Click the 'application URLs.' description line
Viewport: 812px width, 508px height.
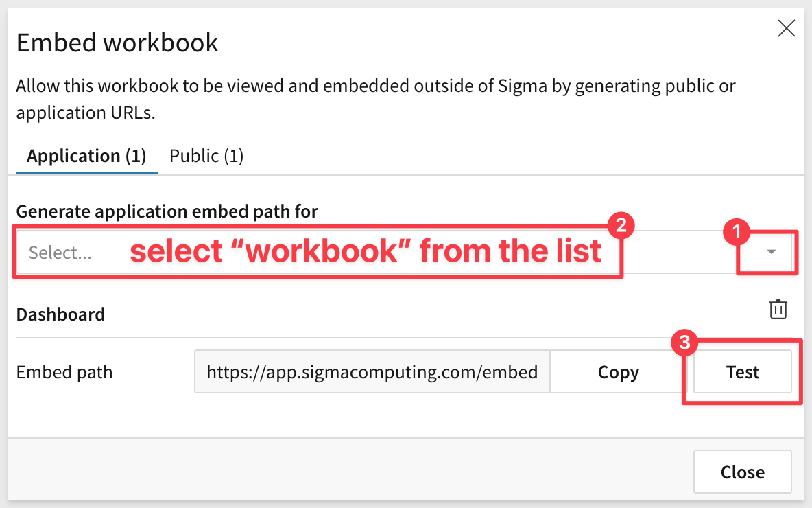(86, 113)
